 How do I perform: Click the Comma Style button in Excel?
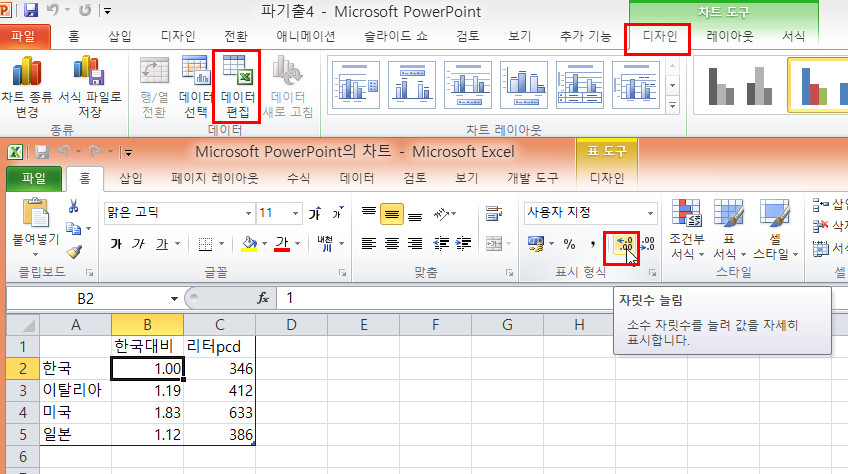[593, 244]
